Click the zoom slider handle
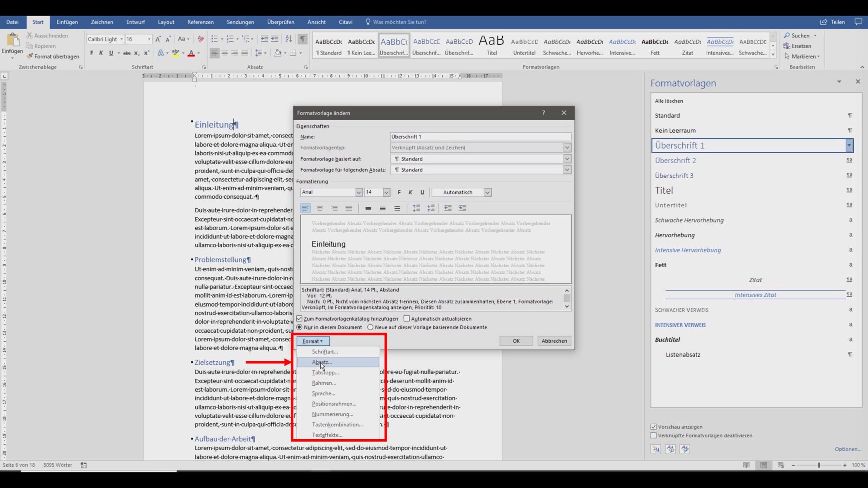Viewport: 868px width, 488px height. (x=819, y=465)
